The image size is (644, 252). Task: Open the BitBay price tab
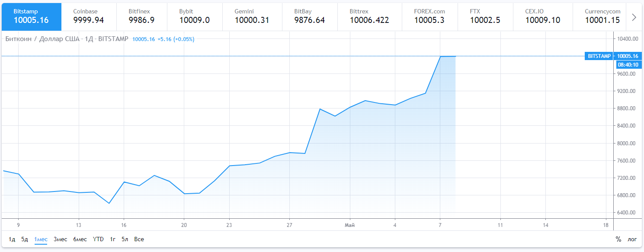[309, 16]
